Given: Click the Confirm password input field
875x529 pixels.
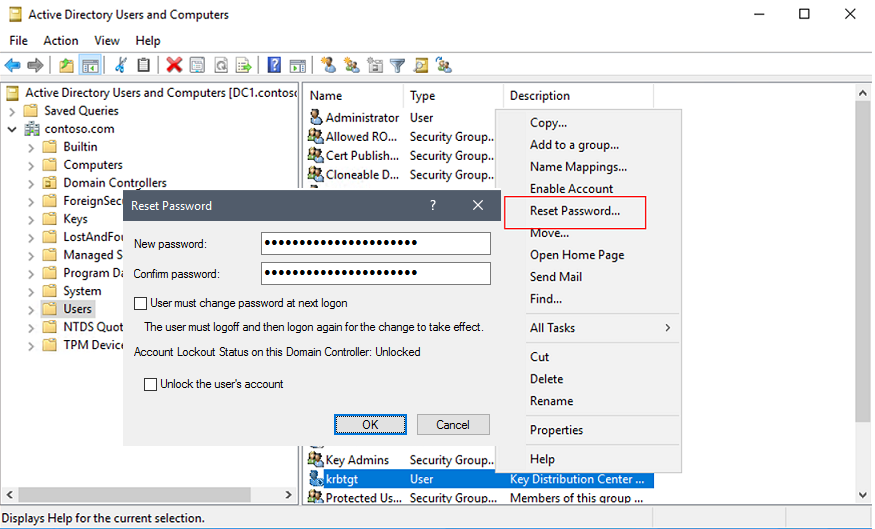Looking at the screenshot, I should pos(376,273).
